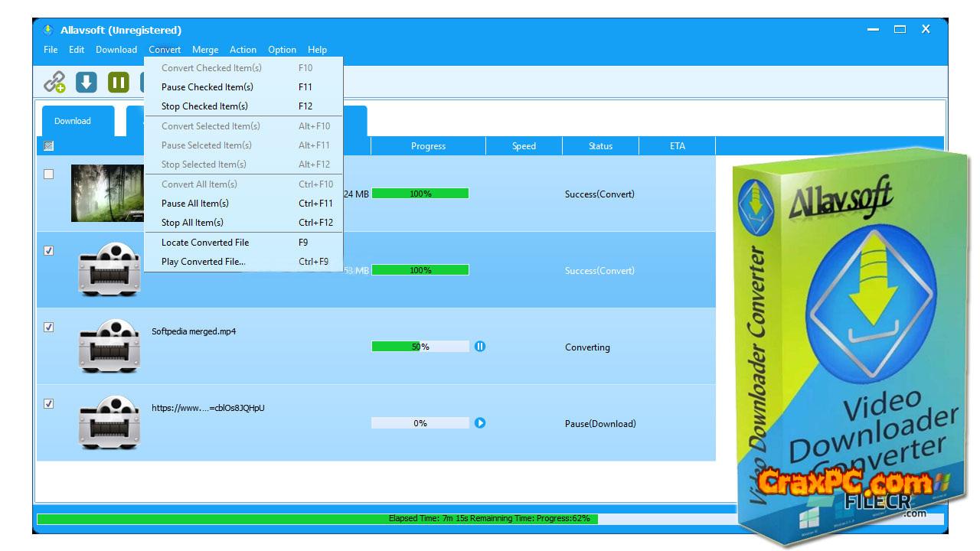Select Pause All Item(s) from menu
The width and height of the screenshot is (980, 551).
pos(243,204)
